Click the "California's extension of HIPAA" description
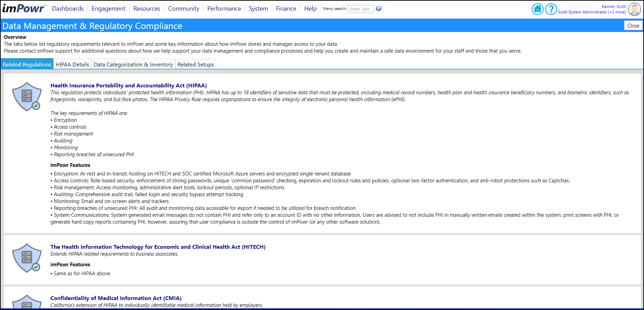 click(x=156, y=305)
